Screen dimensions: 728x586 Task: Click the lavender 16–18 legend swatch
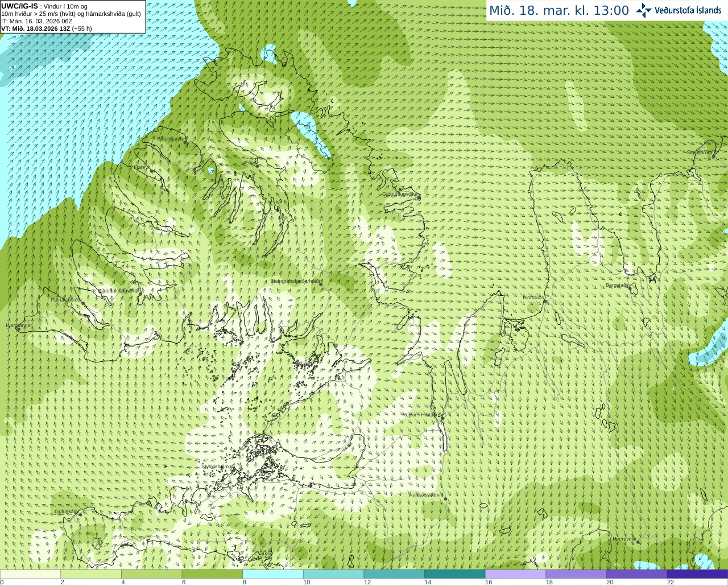point(515,574)
